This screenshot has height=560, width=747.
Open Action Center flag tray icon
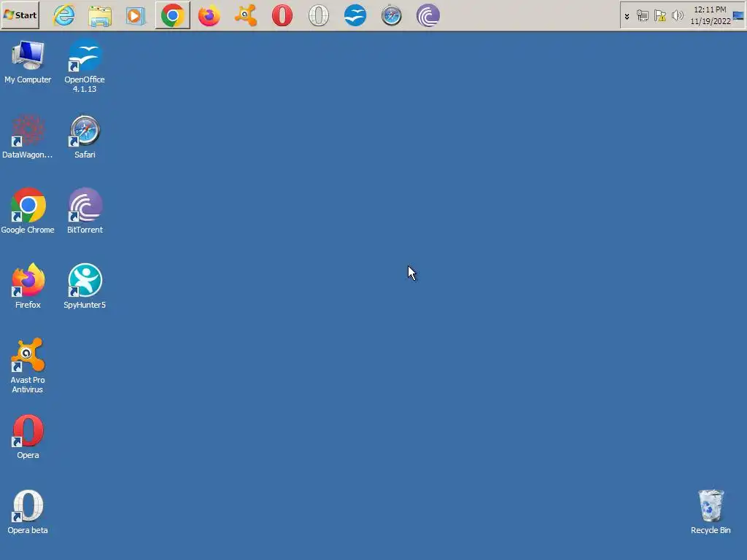click(x=659, y=16)
